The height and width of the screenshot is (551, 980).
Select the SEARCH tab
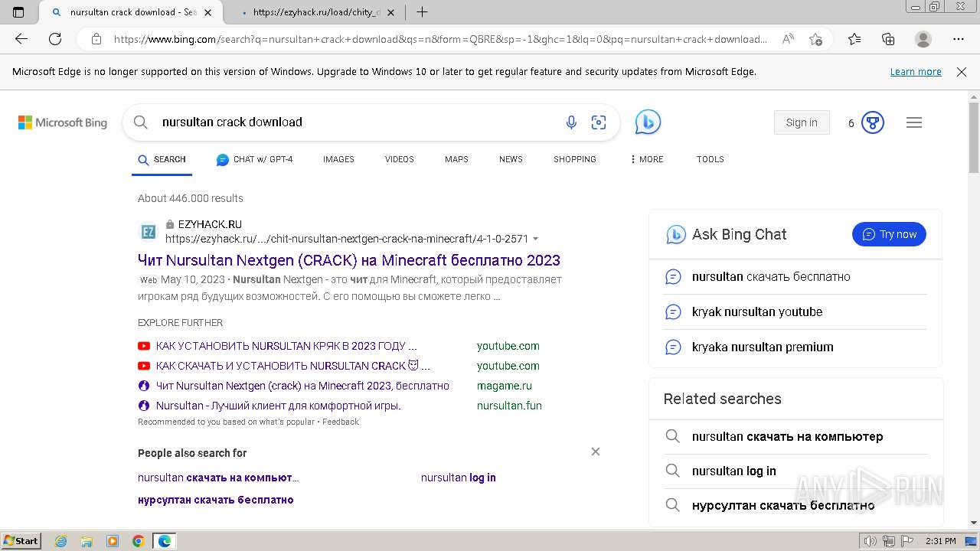pyautogui.click(x=162, y=159)
